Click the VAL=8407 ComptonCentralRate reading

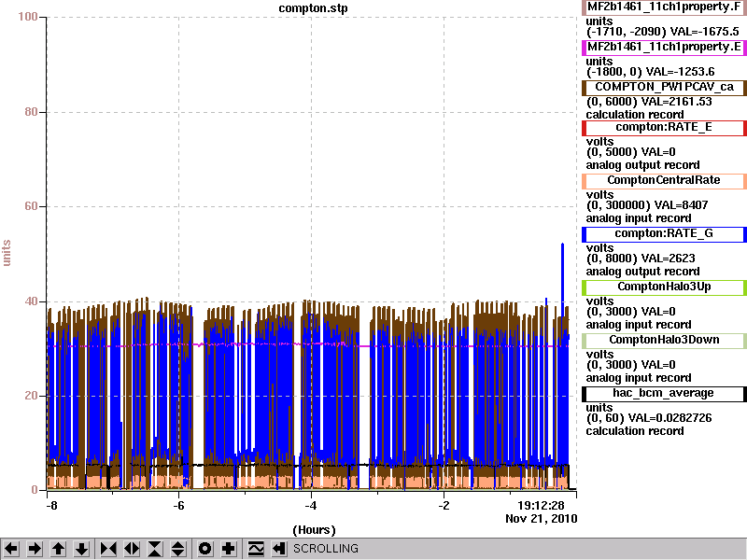tap(682, 205)
